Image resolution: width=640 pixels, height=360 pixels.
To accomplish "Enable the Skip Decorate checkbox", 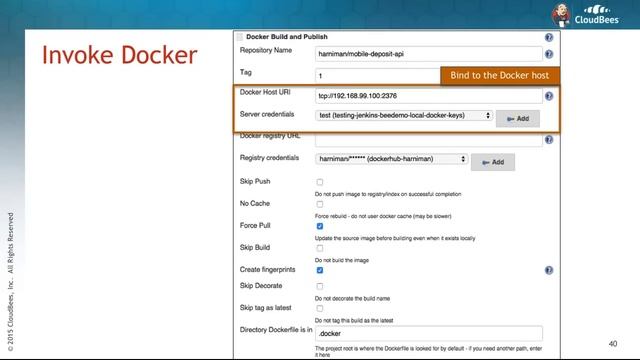I will coord(320,287).
